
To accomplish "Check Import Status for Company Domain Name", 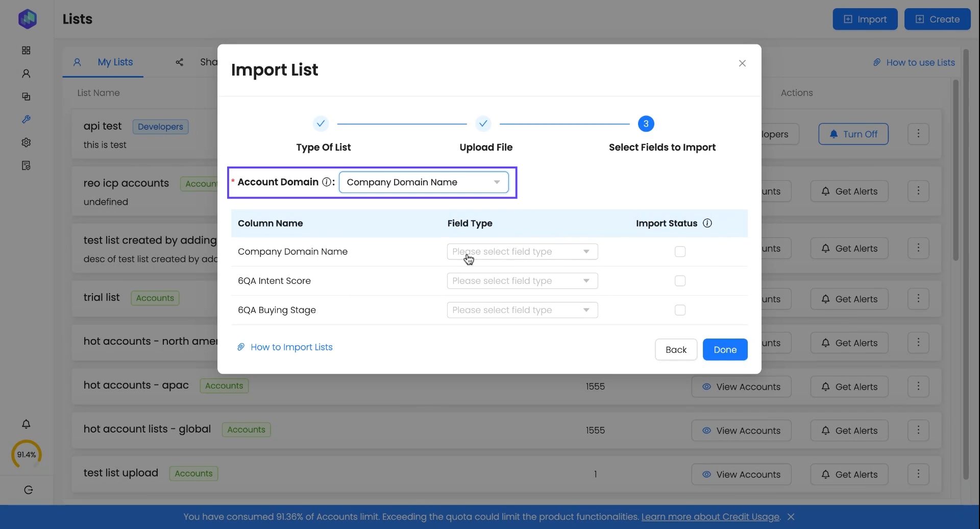I will (680, 252).
